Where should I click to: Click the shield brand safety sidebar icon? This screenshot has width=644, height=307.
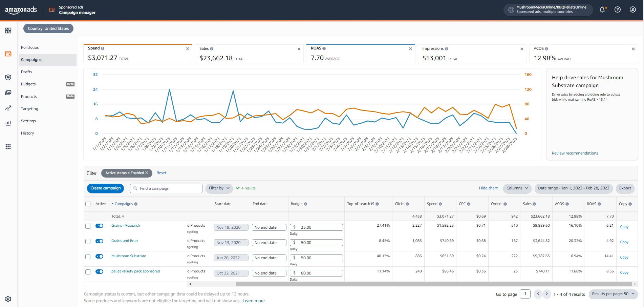point(8,77)
